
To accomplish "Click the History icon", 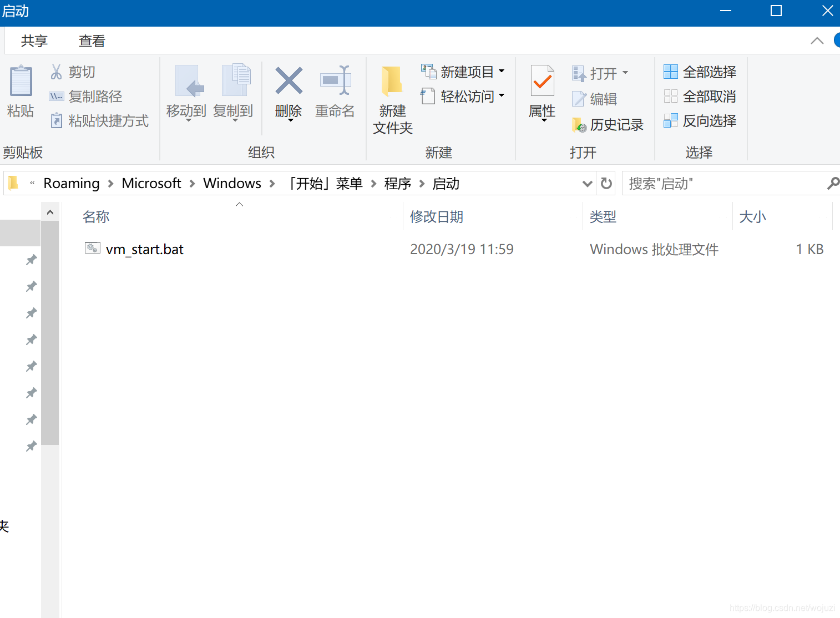I will tap(579, 125).
